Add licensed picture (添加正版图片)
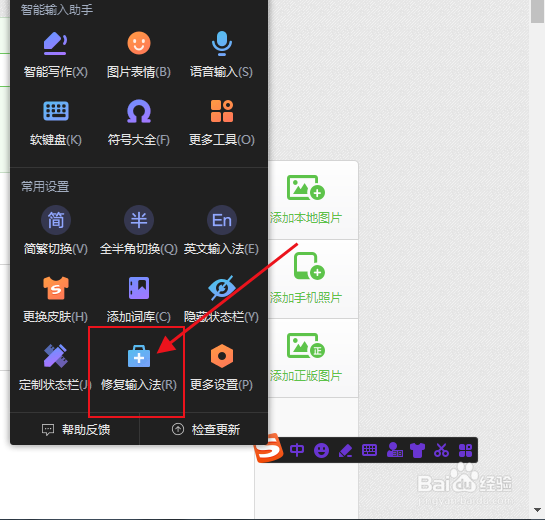This screenshot has height=520, width=545. coord(306,357)
